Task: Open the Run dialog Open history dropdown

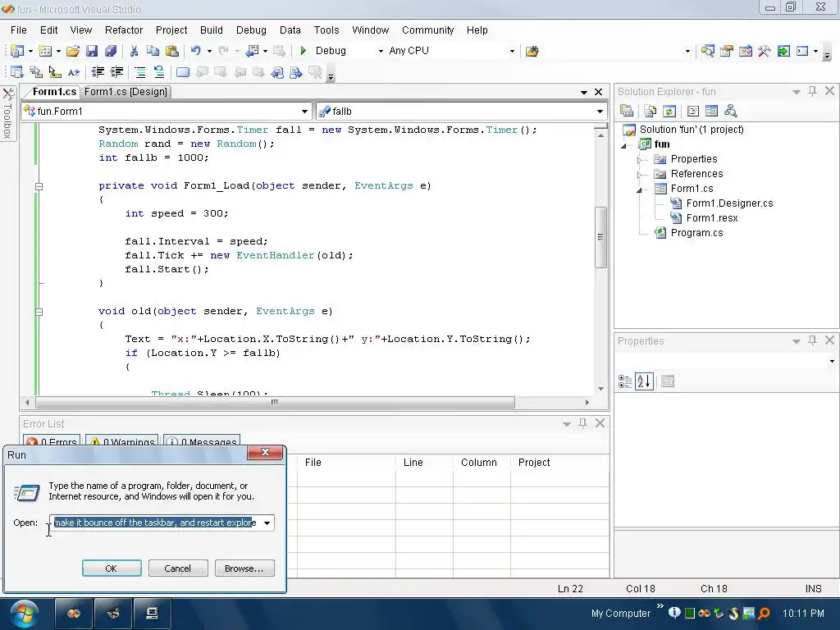Action: [267, 523]
